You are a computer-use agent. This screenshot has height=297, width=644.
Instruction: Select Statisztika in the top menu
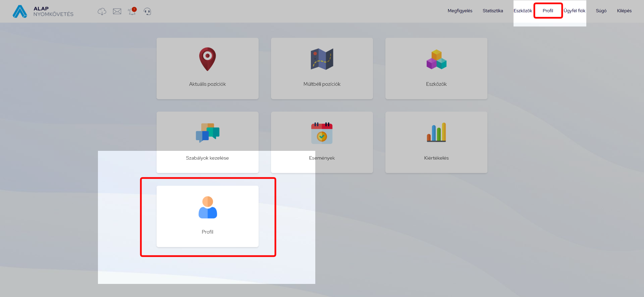coord(492,11)
